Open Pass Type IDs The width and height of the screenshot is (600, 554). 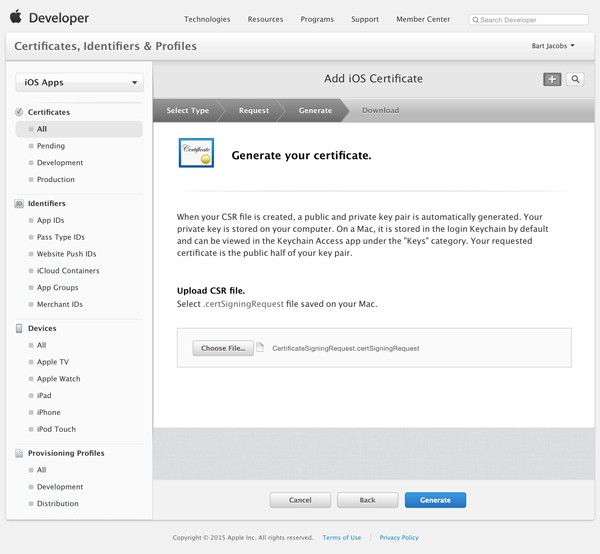tap(60, 237)
